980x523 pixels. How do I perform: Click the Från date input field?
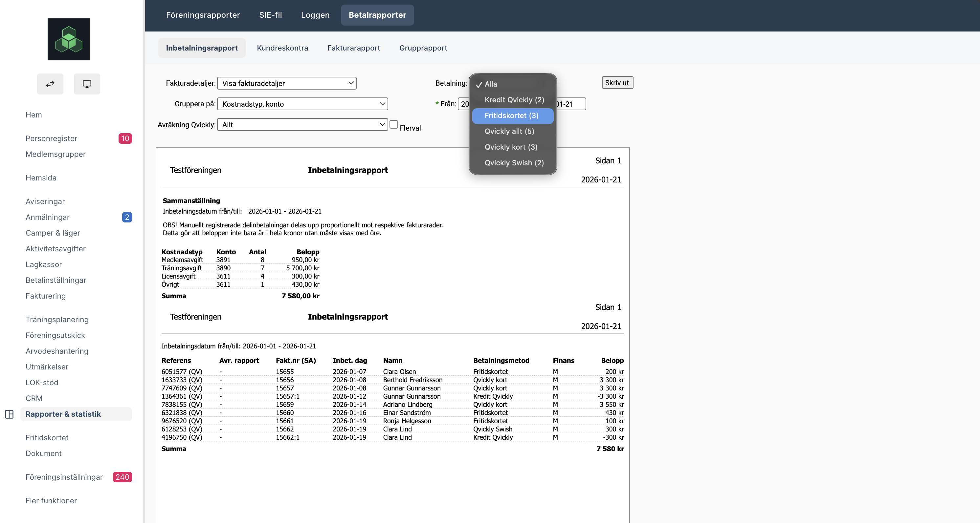[464, 104]
